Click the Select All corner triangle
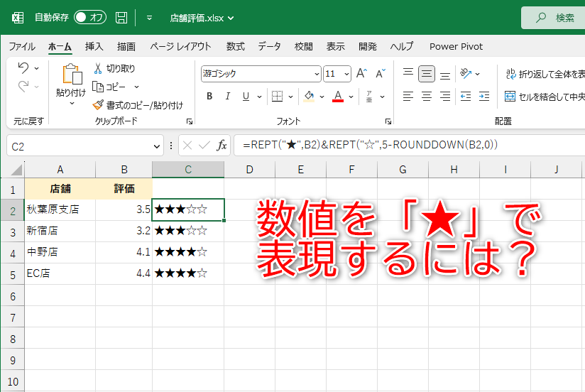 pos(16,170)
